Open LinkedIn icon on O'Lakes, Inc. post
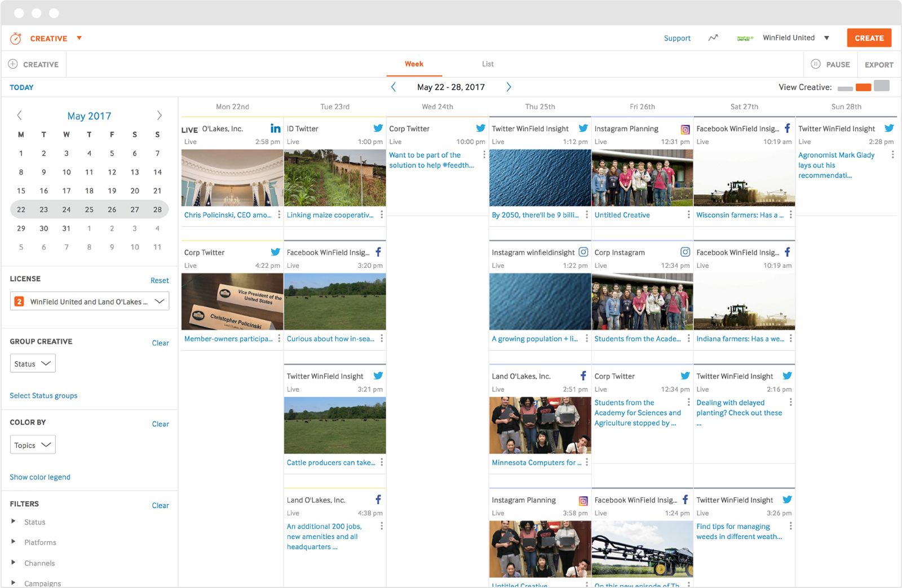The width and height of the screenshot is (902, 588). point(275,129)
